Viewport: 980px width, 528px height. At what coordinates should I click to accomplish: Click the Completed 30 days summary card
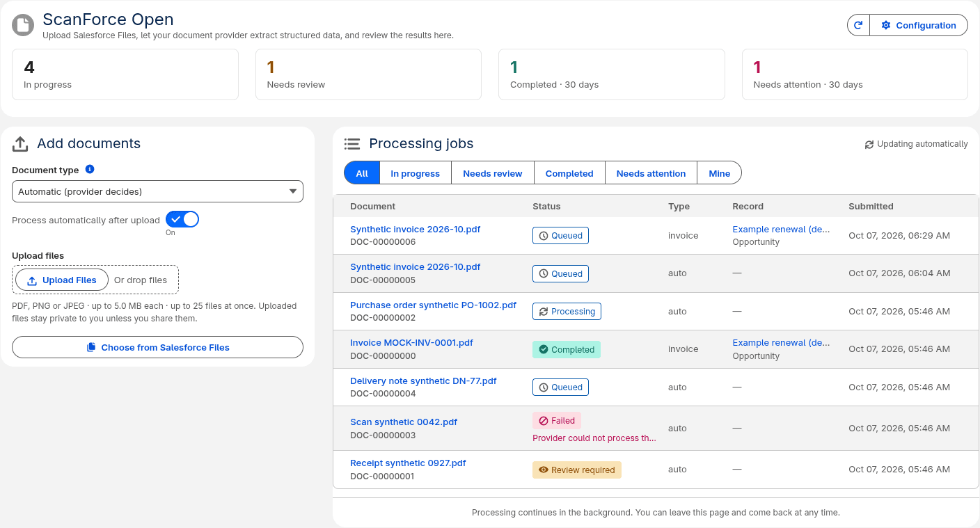pos(612,74)
